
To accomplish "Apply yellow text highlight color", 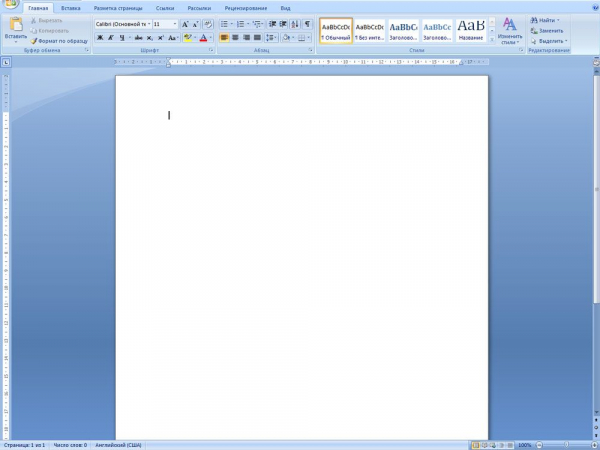I will [188, 38].
